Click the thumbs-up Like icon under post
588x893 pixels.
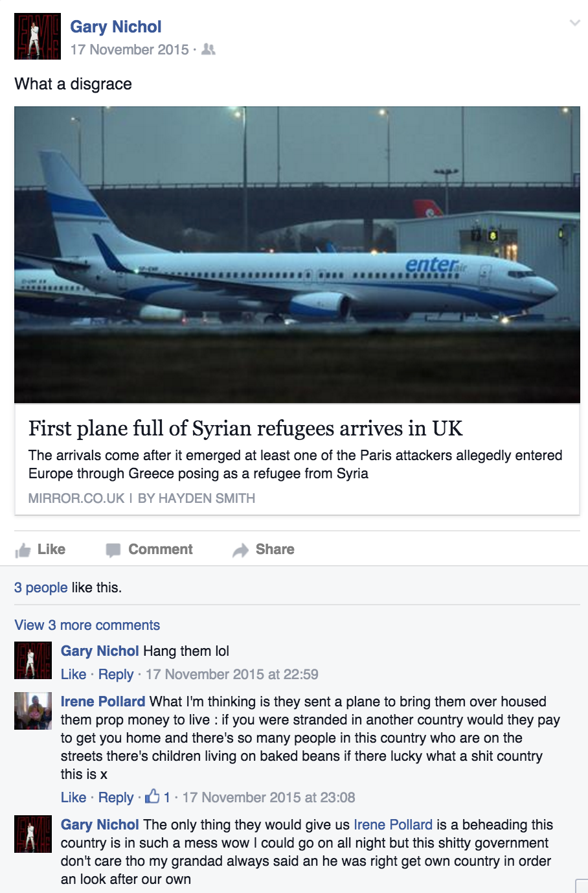coord(23,550)
